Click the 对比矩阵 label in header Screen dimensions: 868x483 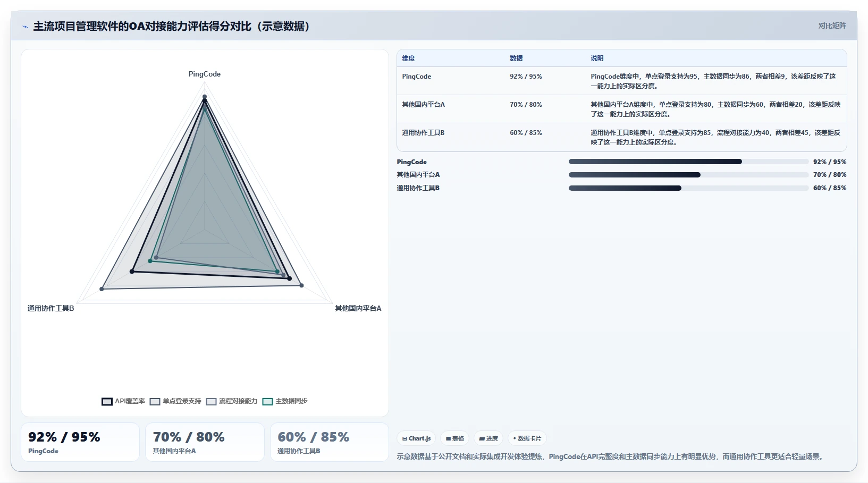pos(832,26)
